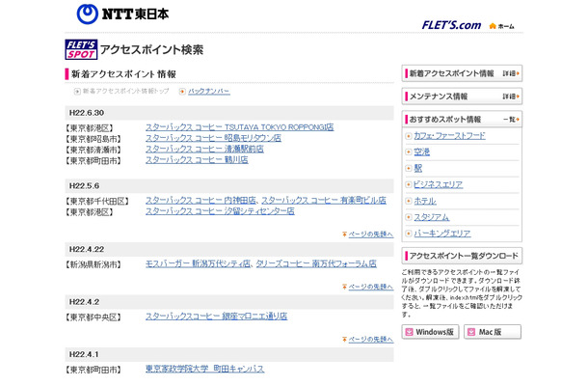The width and height of the screenshot is (588, 386).
Task: Go to ホーム link
Action: pyautogui.click(x=506, y=26)
